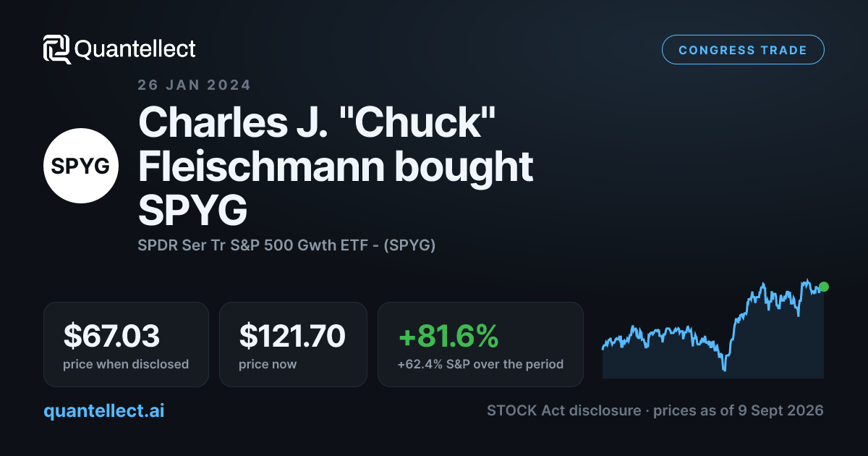This screenshot has width=868, height=456.
Task: Click the 26 JAN 2024 date label
Action: (x=195, y=85)
